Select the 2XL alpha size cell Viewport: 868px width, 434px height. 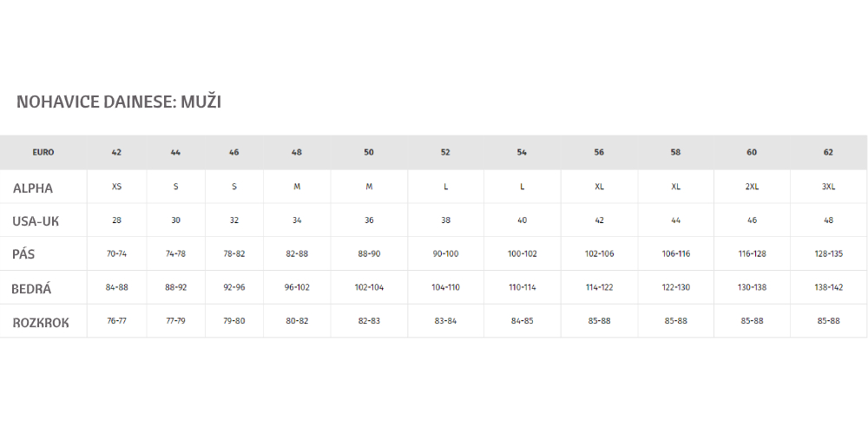click(752, 187)
